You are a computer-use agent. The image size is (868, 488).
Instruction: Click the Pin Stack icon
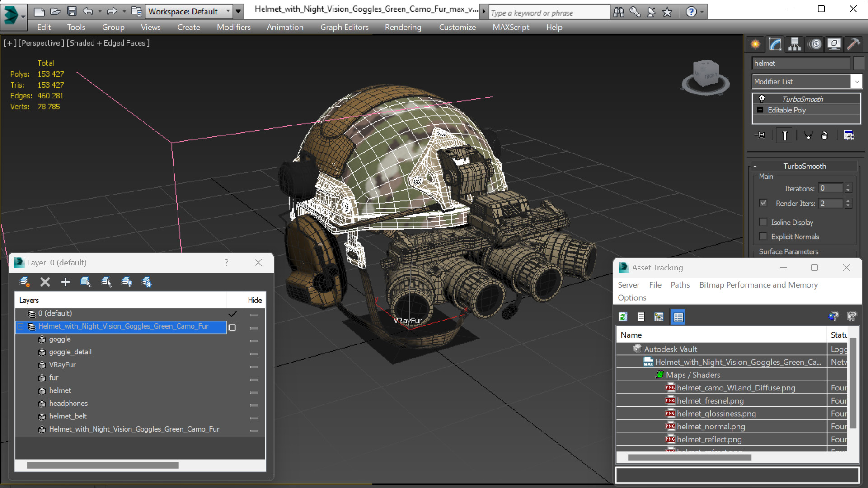pos(760,135)
